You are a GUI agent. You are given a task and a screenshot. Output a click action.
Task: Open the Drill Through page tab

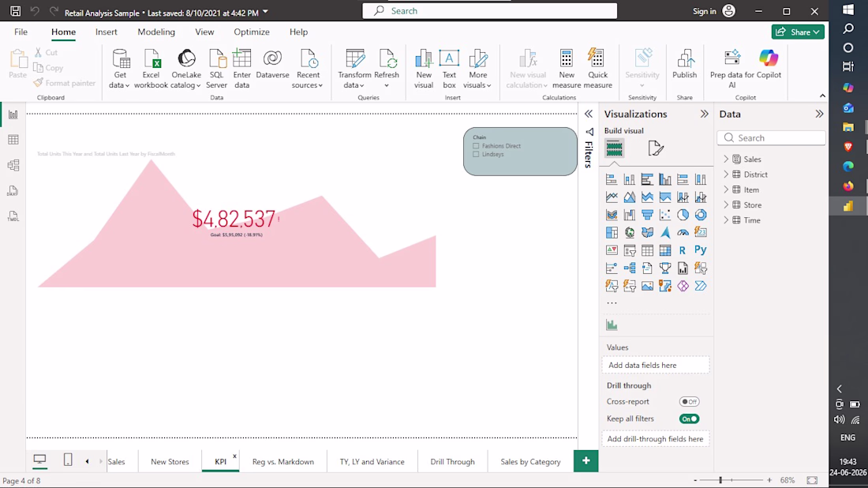[x=452, y=461]
